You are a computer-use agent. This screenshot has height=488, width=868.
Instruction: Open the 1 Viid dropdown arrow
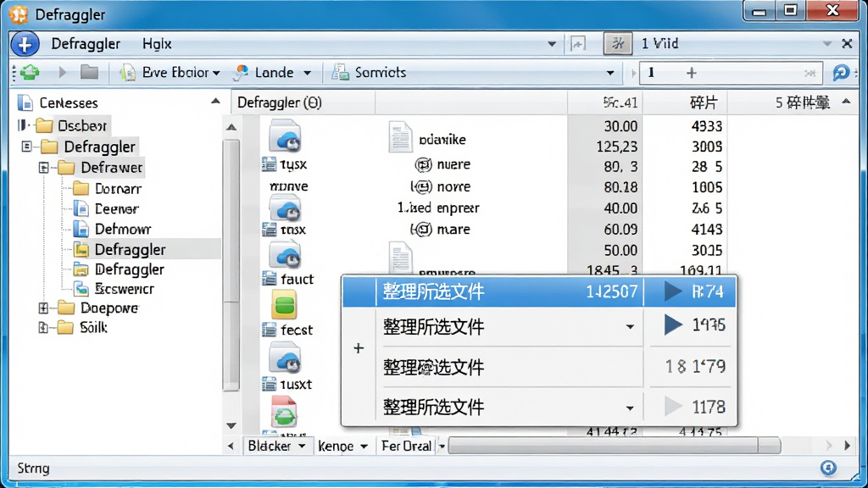point(827,44)
